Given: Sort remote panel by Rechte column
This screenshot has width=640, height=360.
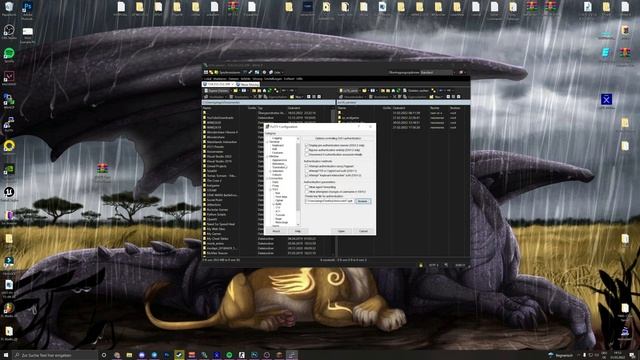Looking at the screenshot, I should [435, 108].
